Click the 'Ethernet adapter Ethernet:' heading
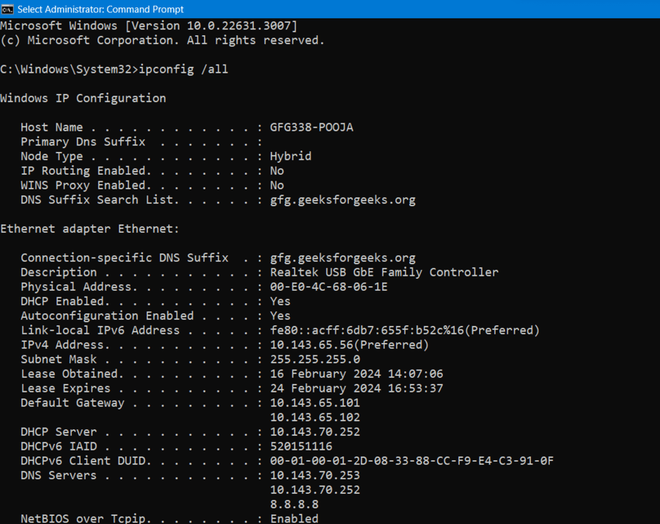 point(90,229)
